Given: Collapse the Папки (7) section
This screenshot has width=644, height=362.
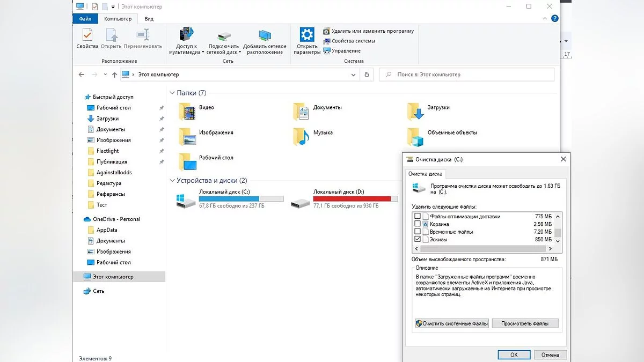Looking at the screenshot, I should [172, 93].
